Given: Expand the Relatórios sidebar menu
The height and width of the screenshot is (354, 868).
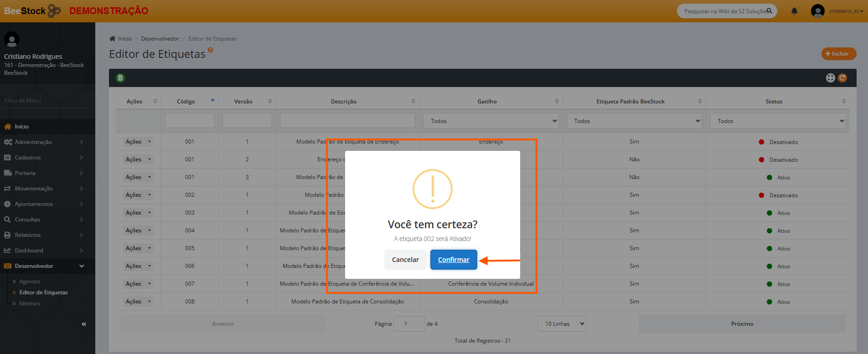Looking at the screenshot, I should click(28, 235).
